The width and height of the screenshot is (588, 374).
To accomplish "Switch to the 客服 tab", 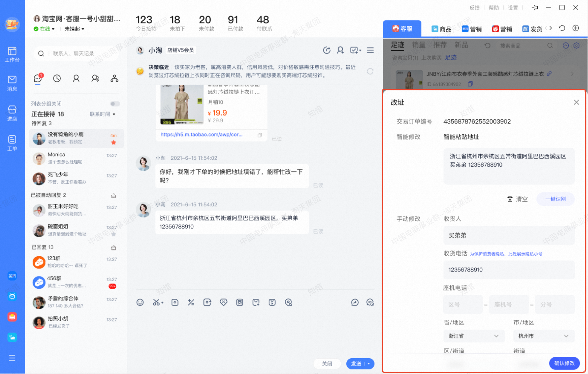I will (402, 29).
